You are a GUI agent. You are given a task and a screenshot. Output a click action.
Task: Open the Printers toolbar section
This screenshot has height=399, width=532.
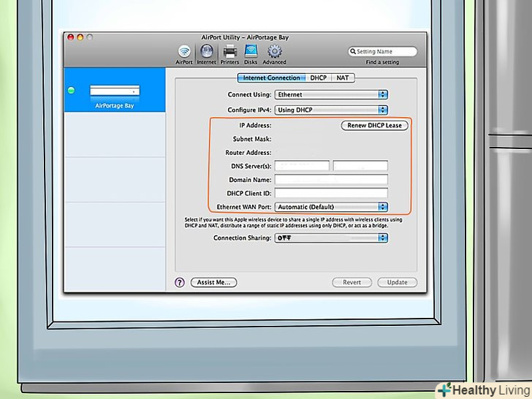pos(229,54)
